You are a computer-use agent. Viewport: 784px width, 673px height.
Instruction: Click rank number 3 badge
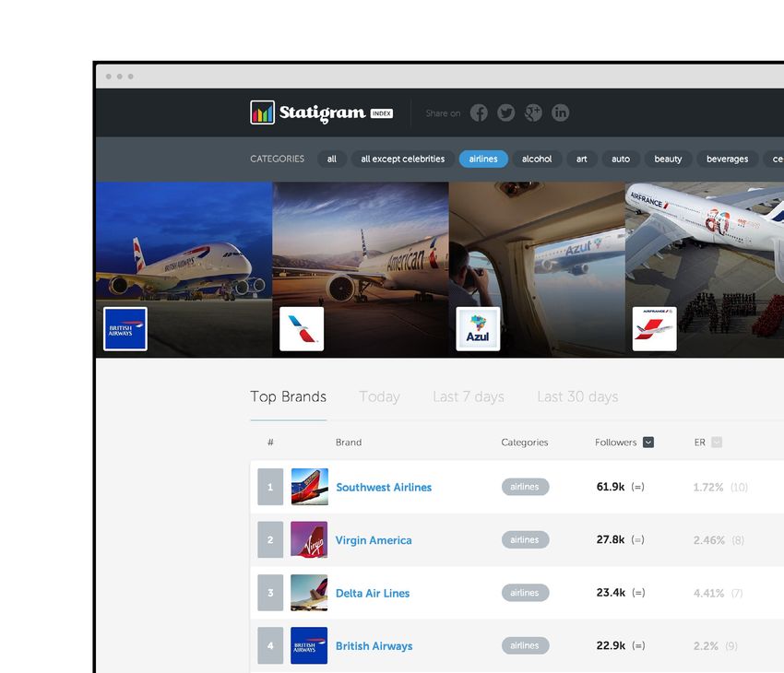(x=270, y=593)
